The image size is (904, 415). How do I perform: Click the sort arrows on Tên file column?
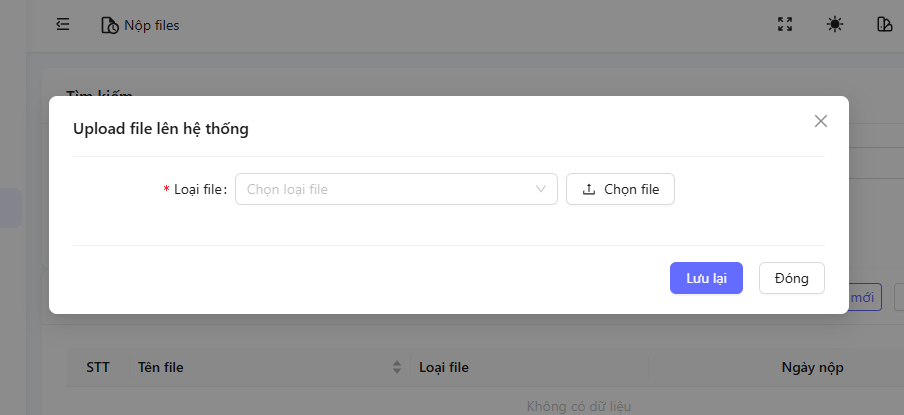[397, 367]
